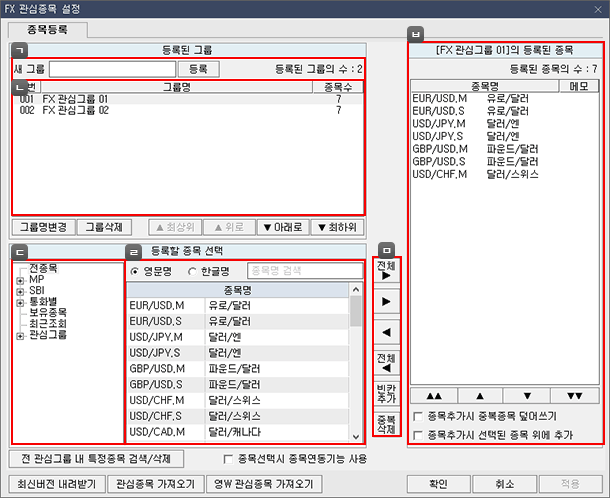Click the single right arrow add button
610x498 pixels.
click(x=386, y=301)
